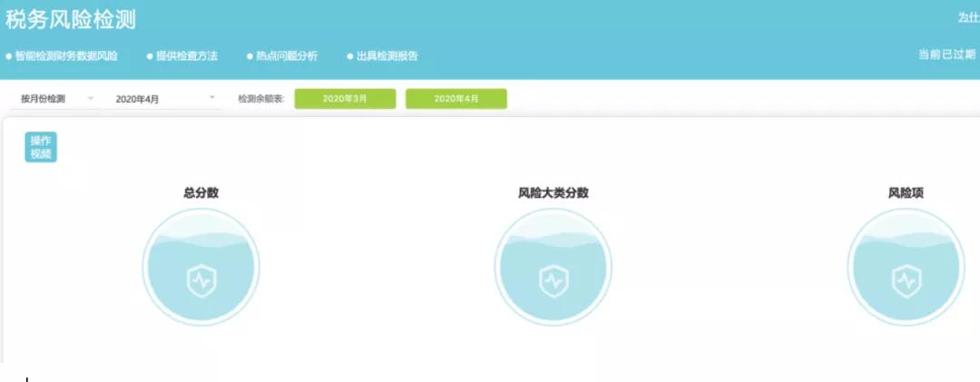The height and width of the screenshot is (382, 980).
Task: Open 出具检测报告 in the header
Action: click(386, 56)
